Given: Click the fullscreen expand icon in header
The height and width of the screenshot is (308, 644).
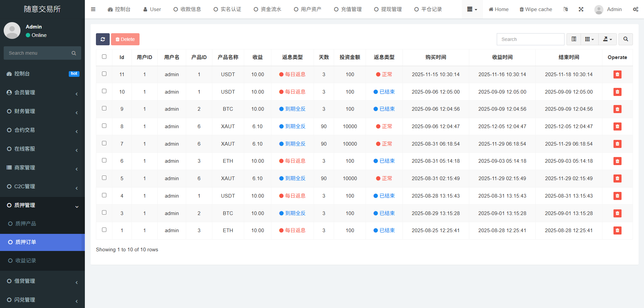Looking at the screenshot, I should 581,9.
